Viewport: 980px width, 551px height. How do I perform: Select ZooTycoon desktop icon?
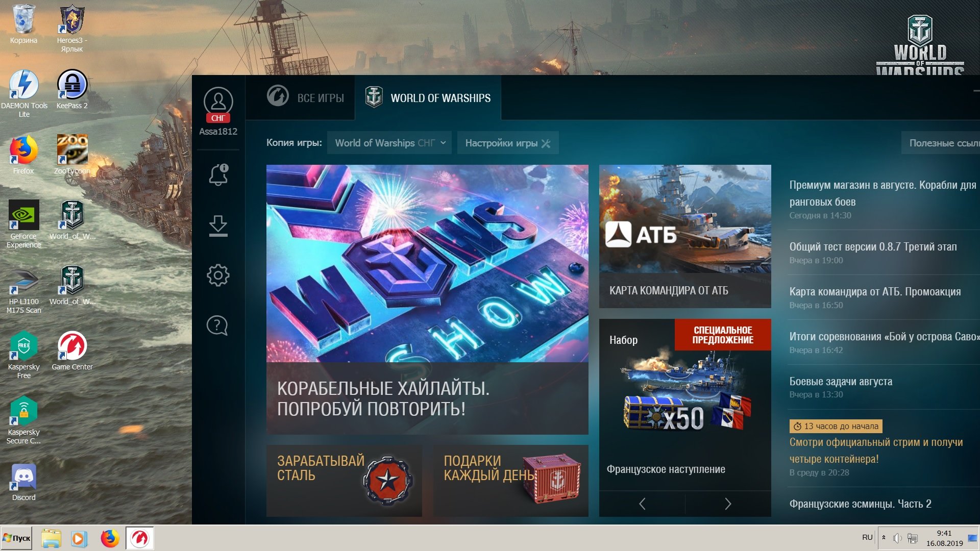[72, 155]
